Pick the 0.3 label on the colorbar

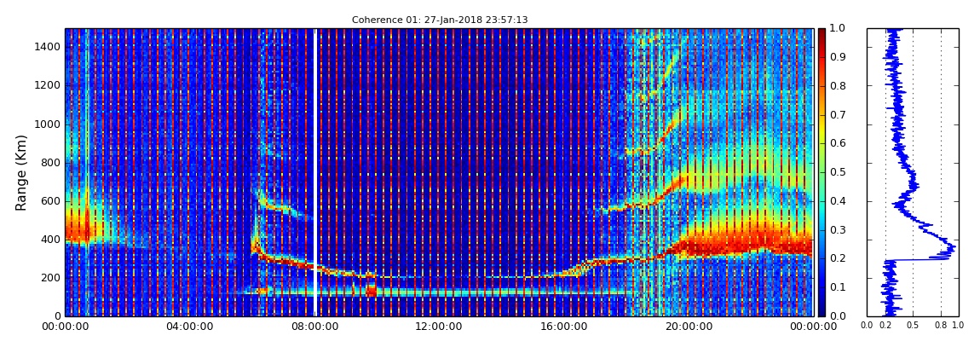tap(836, 229)
